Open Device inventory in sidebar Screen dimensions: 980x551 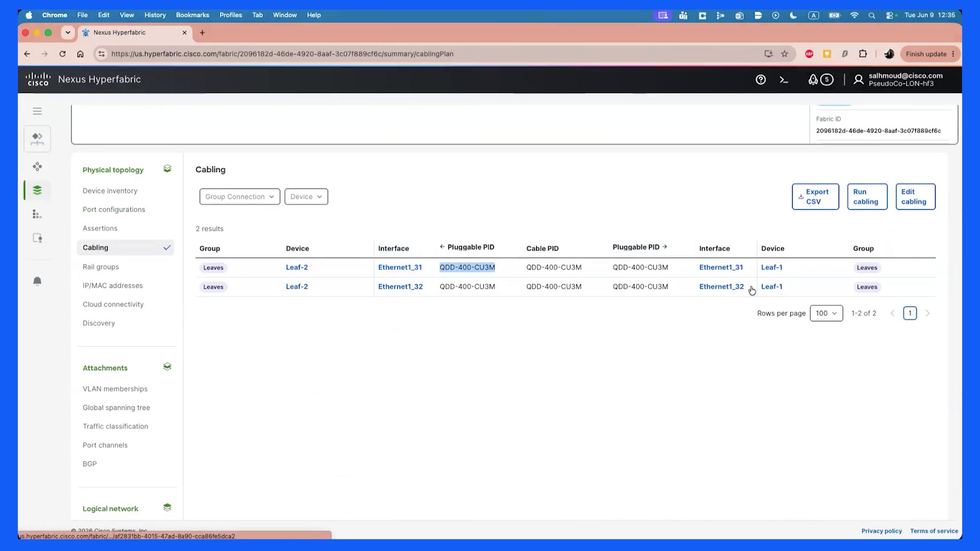(x=110, y=191)
